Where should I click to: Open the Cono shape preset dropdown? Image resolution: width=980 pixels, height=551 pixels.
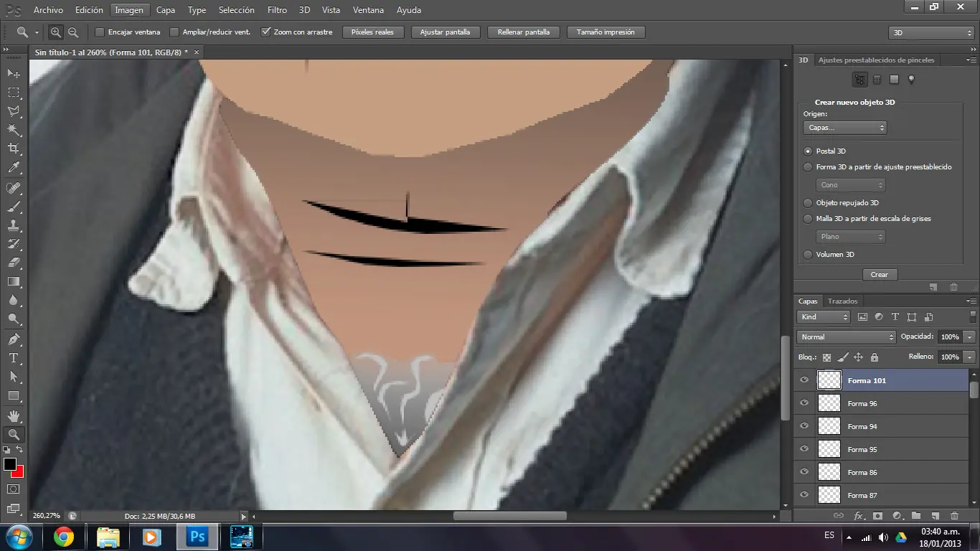851,185
